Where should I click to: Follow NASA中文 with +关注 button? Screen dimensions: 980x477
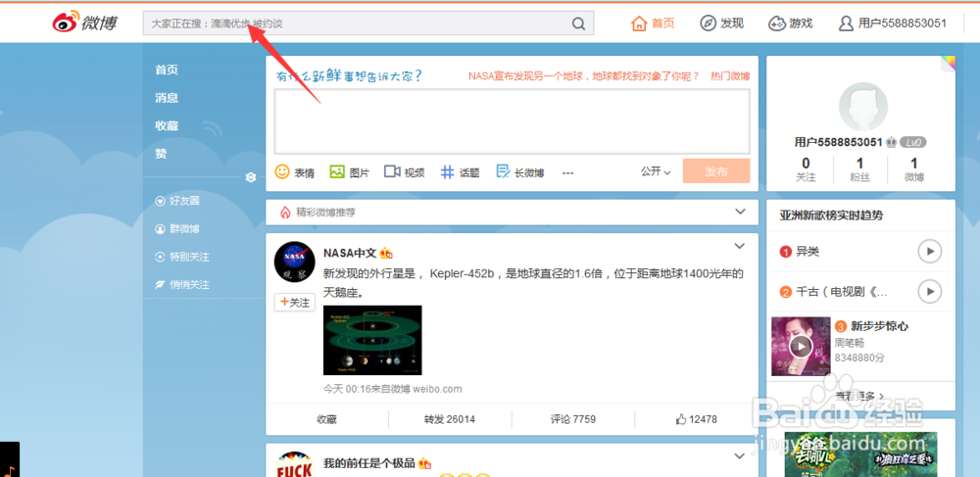pyautogui.click(x=294, y=303)
